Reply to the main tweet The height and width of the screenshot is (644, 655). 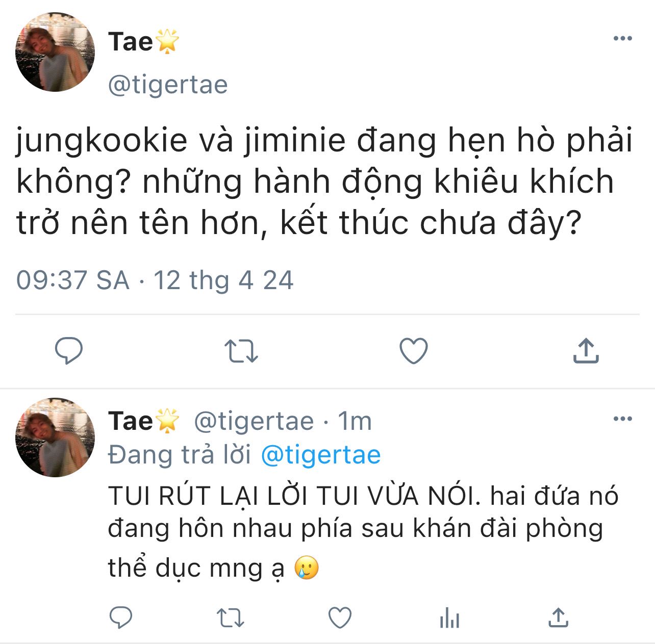69,351
